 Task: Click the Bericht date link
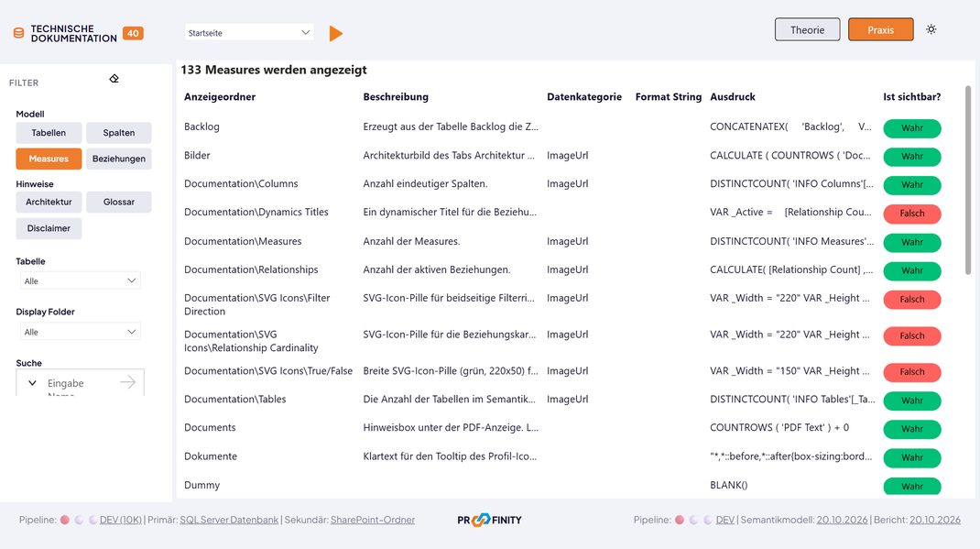click(935, 520)
